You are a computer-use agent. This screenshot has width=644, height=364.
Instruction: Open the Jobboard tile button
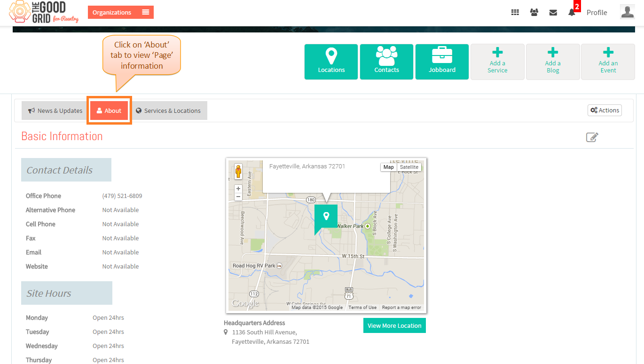point(442,62)
